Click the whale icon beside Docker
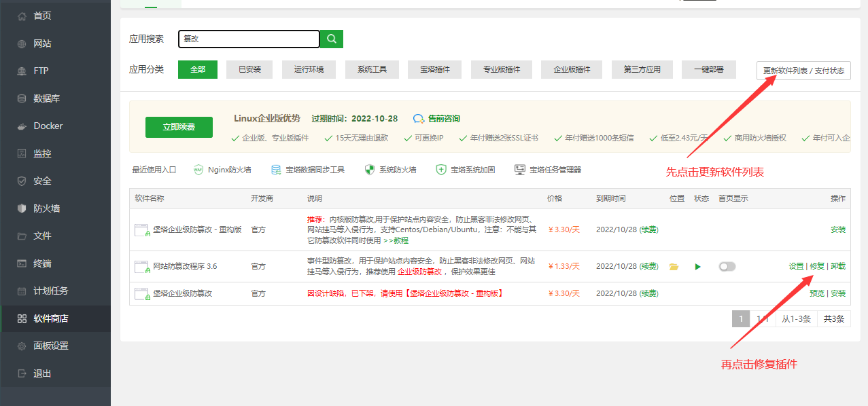 (22, 126)
